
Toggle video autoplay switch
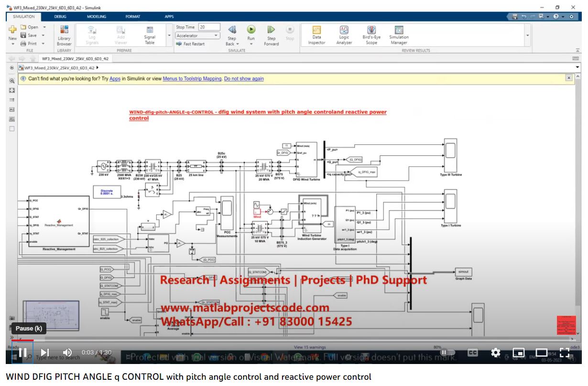(x=446, y=353)
